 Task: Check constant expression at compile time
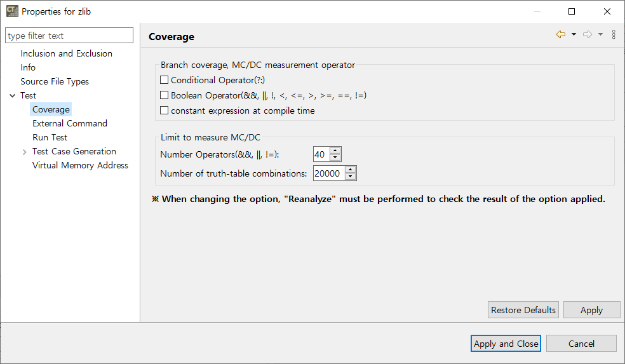[x=165, y=111]
